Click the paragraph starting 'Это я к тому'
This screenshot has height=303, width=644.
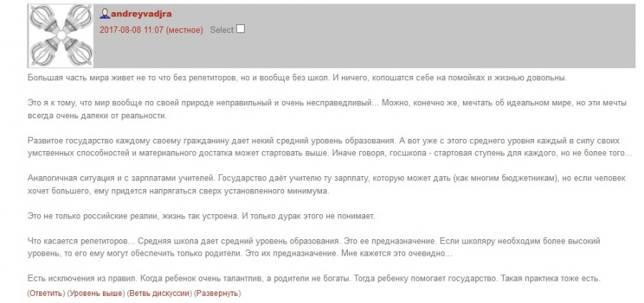click(327, 110)
